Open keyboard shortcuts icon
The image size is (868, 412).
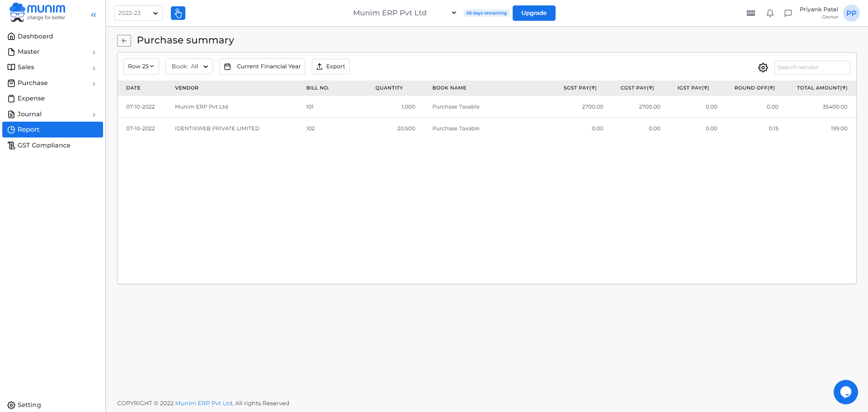point(751,13)
